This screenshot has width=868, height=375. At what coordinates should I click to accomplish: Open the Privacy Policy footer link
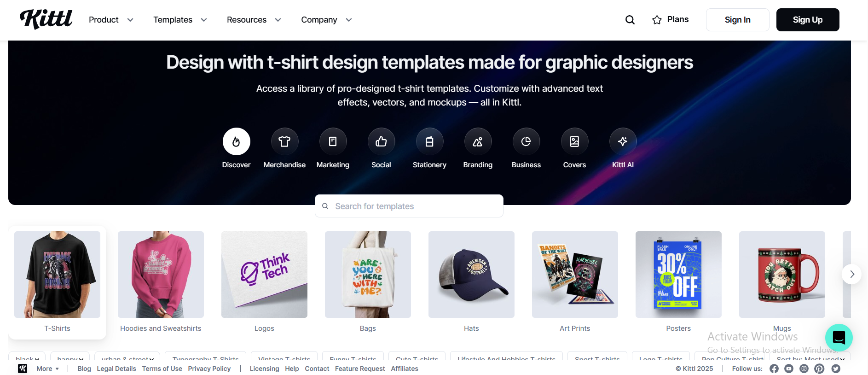(209, 369)
